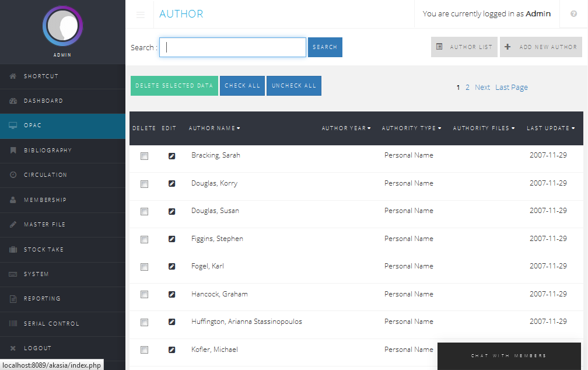This screenshot has width=588, height=370.
Task: Select the checkbox for Huffington, Arianna Stassinopoulos
Action: 144,322
